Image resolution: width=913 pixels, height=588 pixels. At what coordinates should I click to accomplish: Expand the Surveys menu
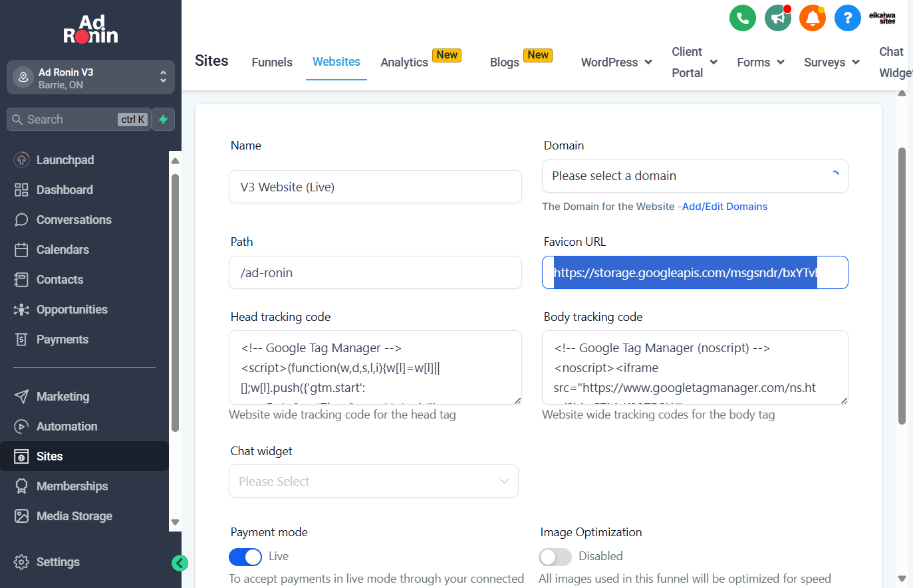[x=832, y=62]
